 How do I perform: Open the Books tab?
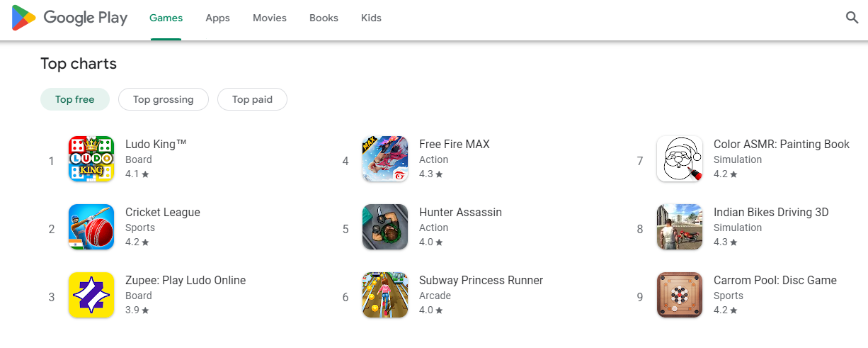click(324, 18)
